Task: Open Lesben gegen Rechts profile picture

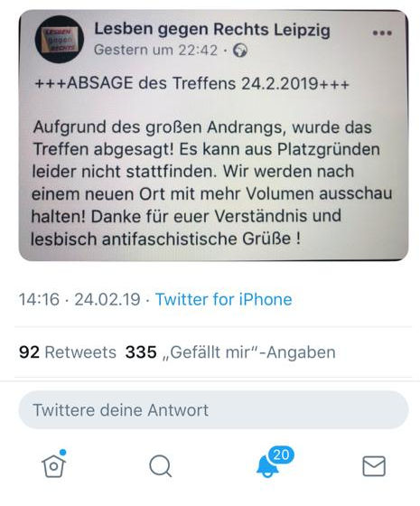Action: tap(60, 39)
